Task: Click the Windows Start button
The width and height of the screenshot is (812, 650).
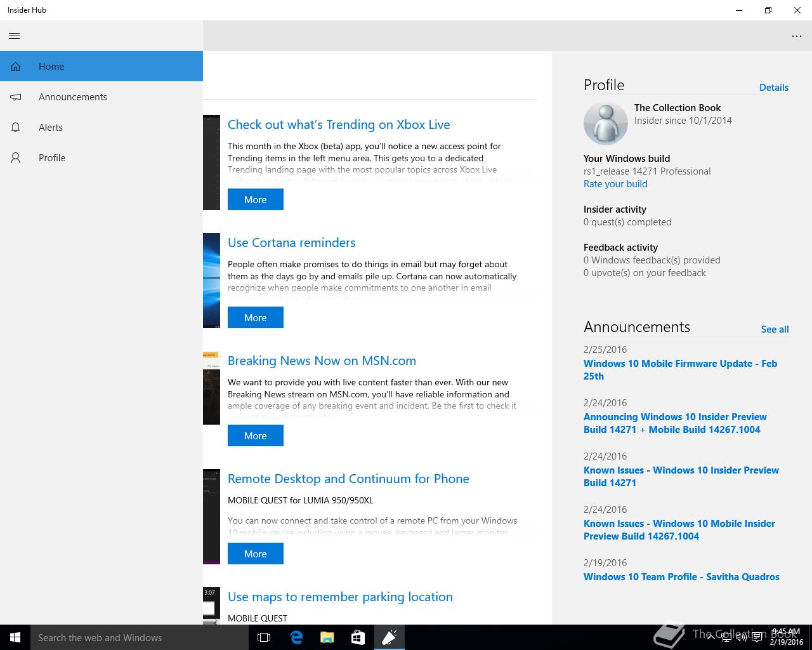Action: point(15,637)
